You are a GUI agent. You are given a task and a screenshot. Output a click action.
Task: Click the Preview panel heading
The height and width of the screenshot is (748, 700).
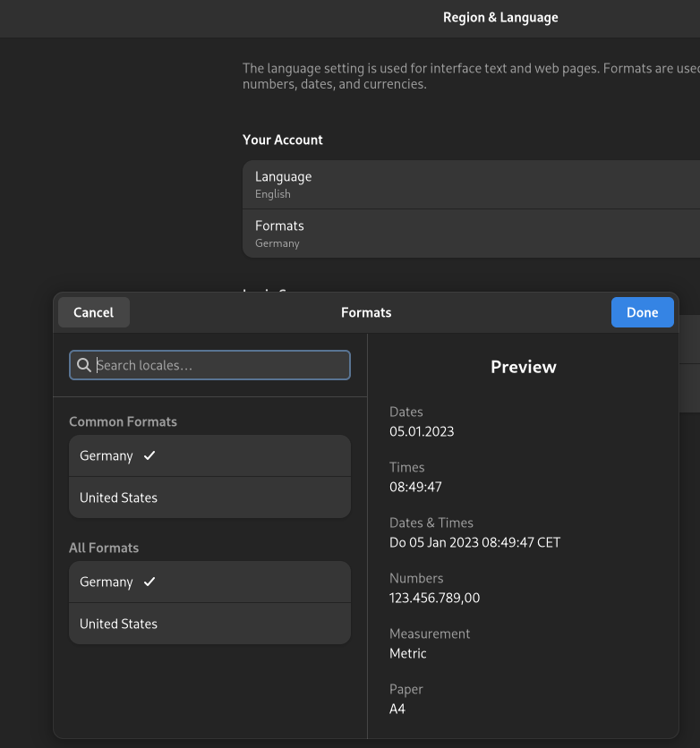click(523, 366)
